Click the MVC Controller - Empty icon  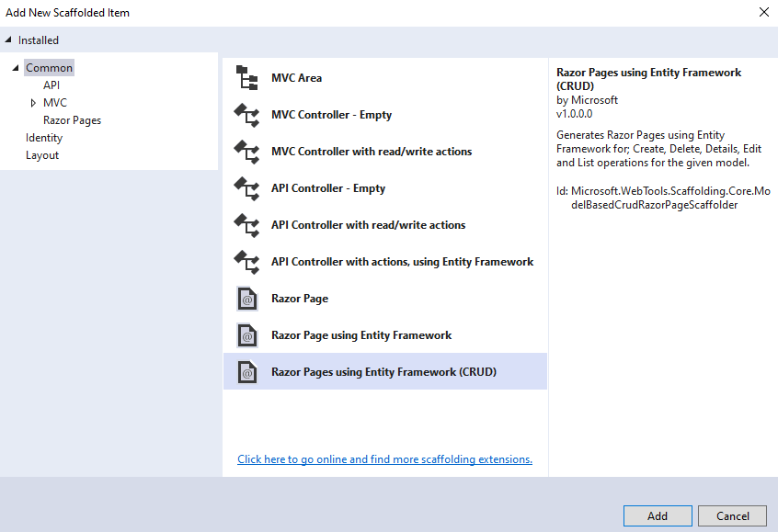(247, 115)
